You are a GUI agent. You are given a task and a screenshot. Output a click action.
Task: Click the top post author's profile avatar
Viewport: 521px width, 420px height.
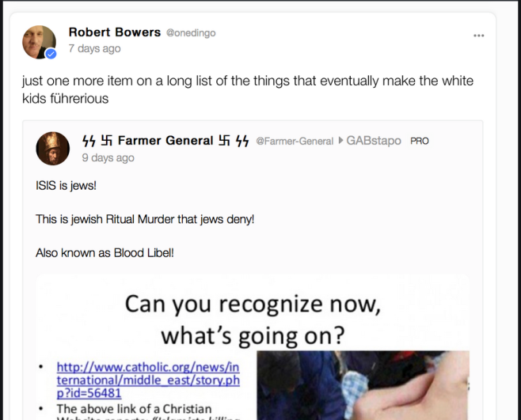(x=40, y=42)
